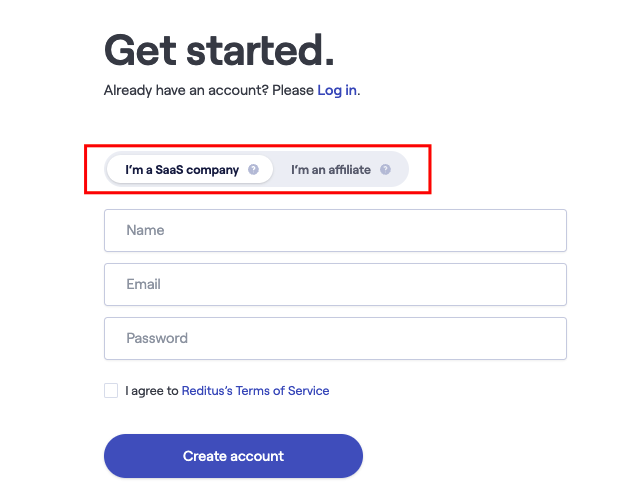
Task: Click the Password input field
Action: click(x=335, y=338)
